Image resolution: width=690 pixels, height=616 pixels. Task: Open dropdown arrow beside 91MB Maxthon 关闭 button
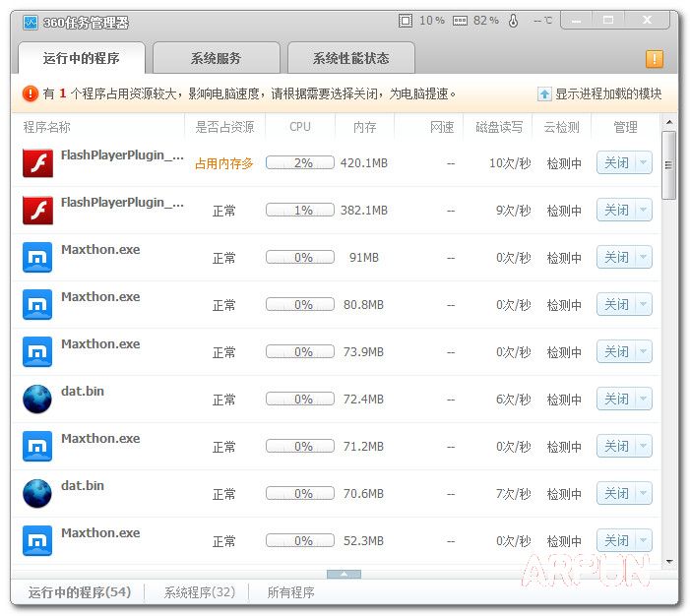pos(643,258)
